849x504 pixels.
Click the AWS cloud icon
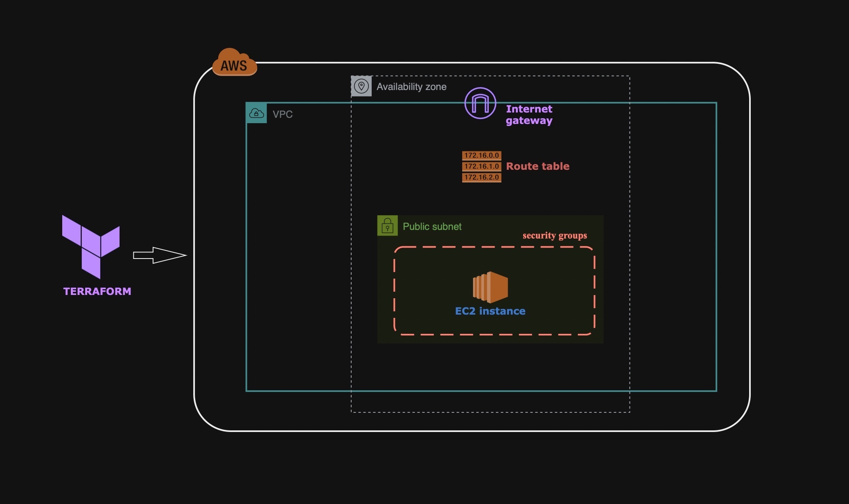234,63
